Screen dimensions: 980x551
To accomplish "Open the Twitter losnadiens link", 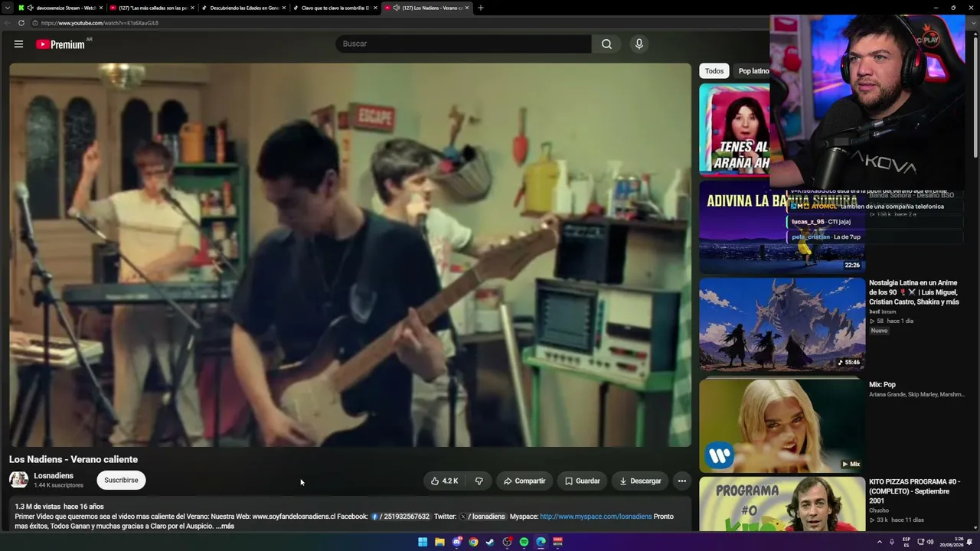I will pyautogui.click(x=482, y=517).
